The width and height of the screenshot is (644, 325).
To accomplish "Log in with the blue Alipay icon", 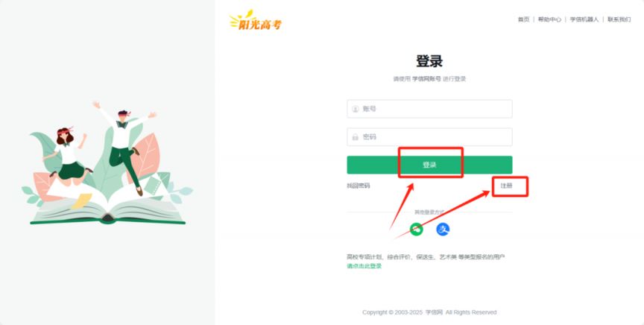I will (x=442, y=230).
